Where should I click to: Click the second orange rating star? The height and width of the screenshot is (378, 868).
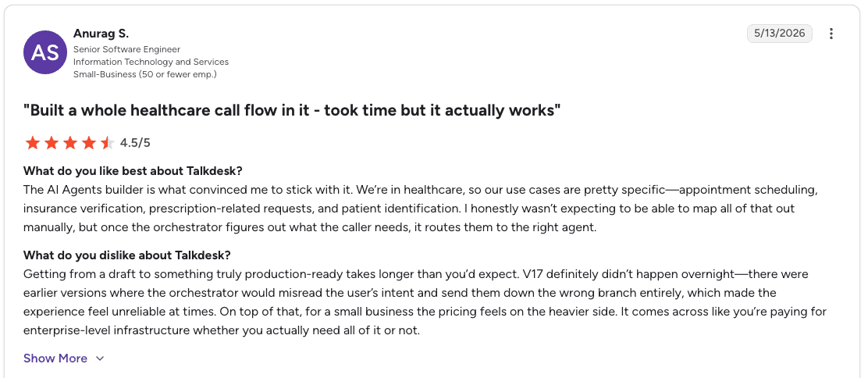(x=52, y=144)
